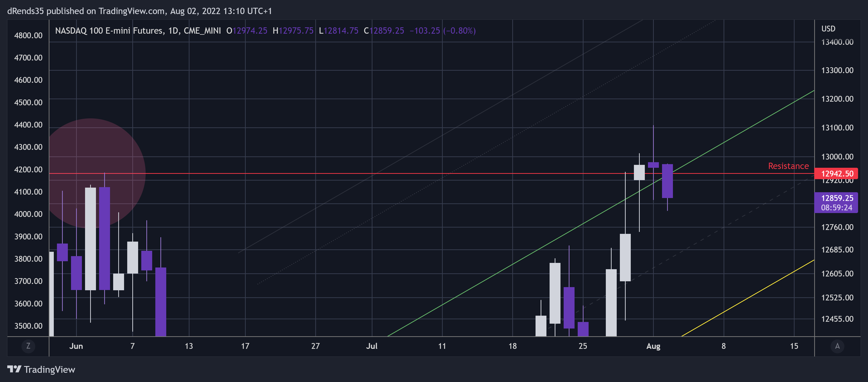
Task: Click the low value L12814.75
Action: (x=338, y=31)
